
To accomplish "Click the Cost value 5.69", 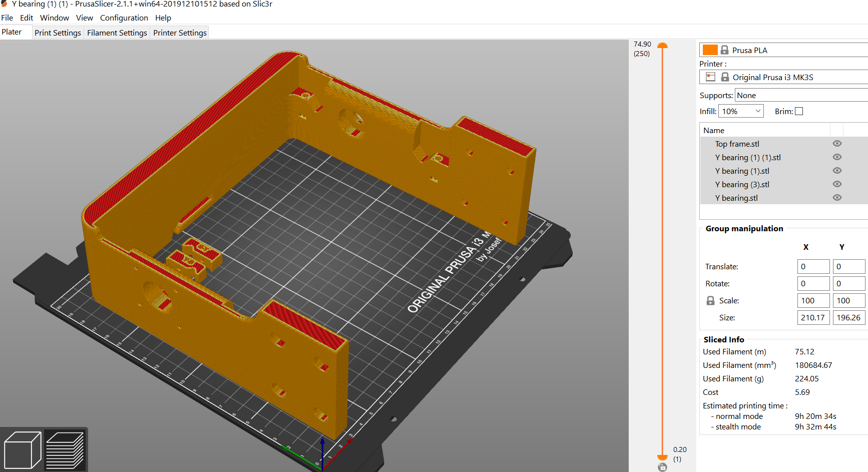I will point(802,392).
